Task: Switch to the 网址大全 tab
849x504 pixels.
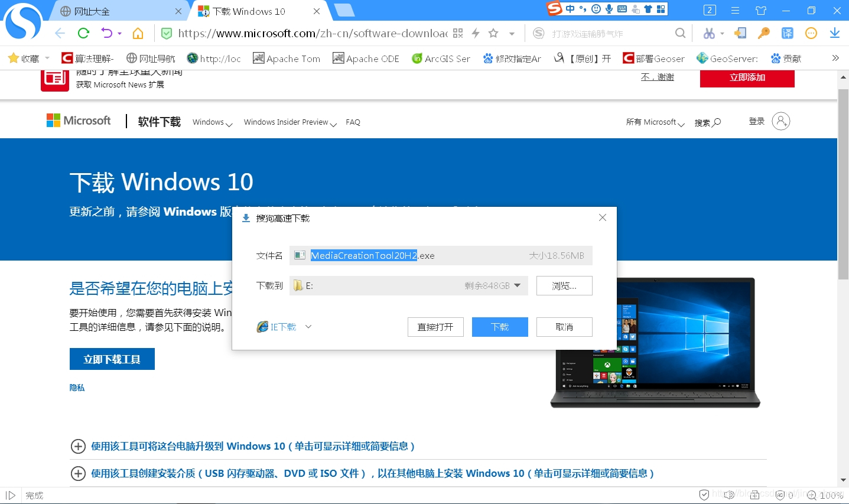Action: point(121,11)
